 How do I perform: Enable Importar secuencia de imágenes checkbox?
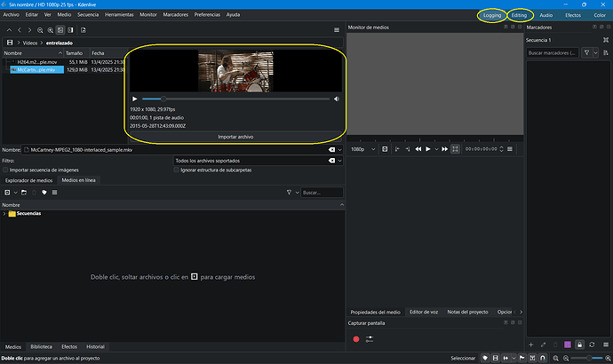pos(5,170)
